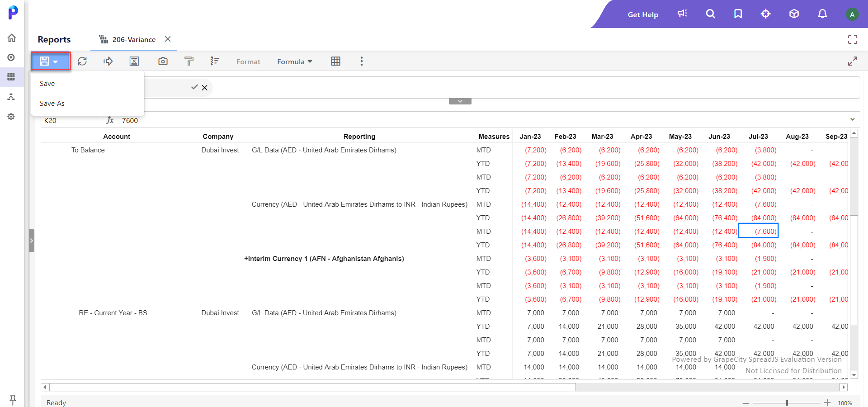Click the P logo in sidebar
Image resolution: width=868 pixels, height=407 pixels.
coord(13,12)
